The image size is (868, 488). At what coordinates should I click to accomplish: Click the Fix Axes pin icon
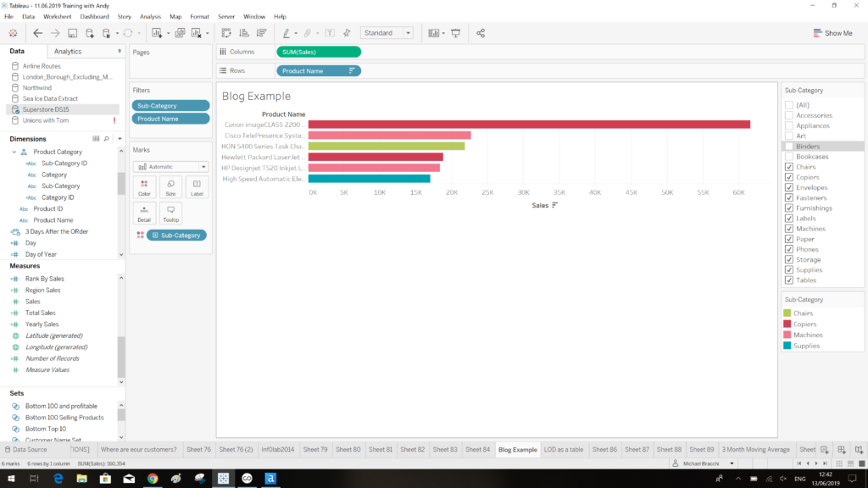tap(347, 33)
